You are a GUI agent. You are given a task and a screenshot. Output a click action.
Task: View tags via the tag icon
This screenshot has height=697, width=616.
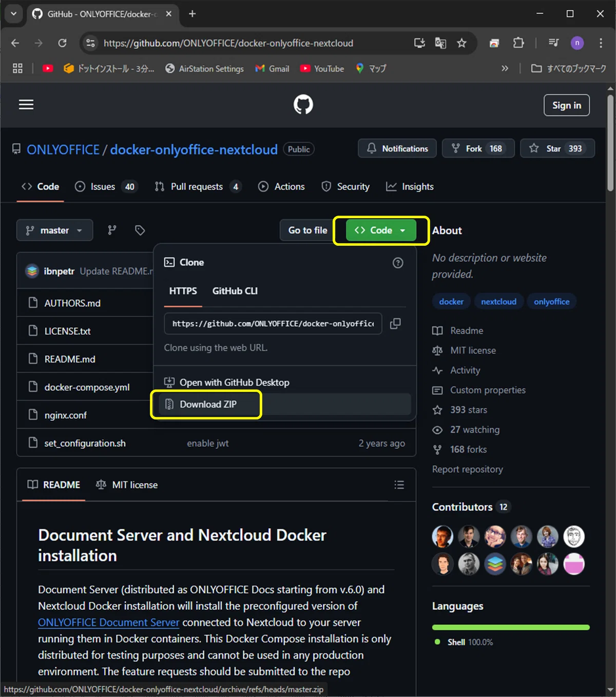point(140,230)
